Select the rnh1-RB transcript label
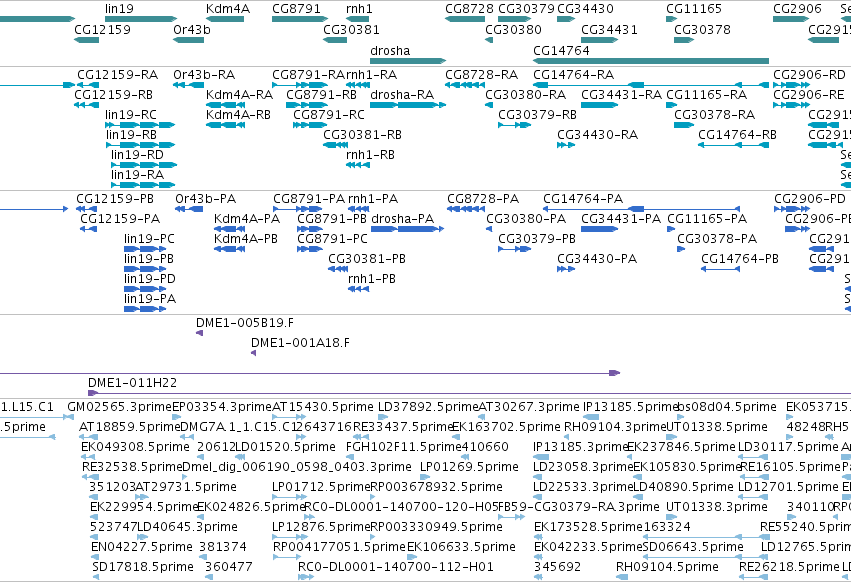The image size is (851, 582). click(370, 155)
